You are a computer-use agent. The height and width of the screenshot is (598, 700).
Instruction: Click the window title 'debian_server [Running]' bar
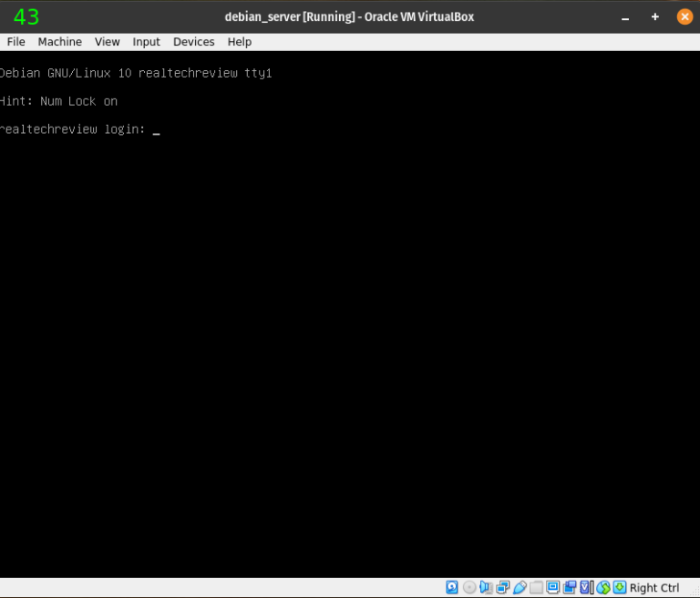pyautogui.click(x=349, y=17)
